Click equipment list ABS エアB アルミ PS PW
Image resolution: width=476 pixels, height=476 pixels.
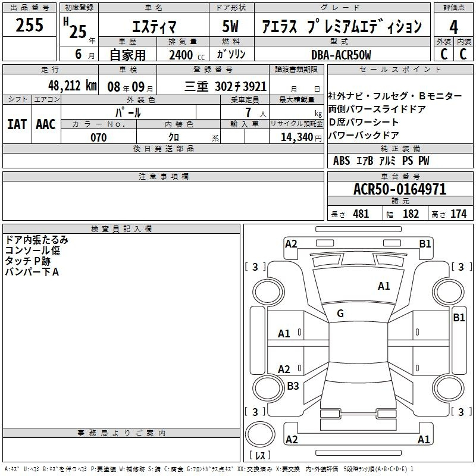point(381,161)
